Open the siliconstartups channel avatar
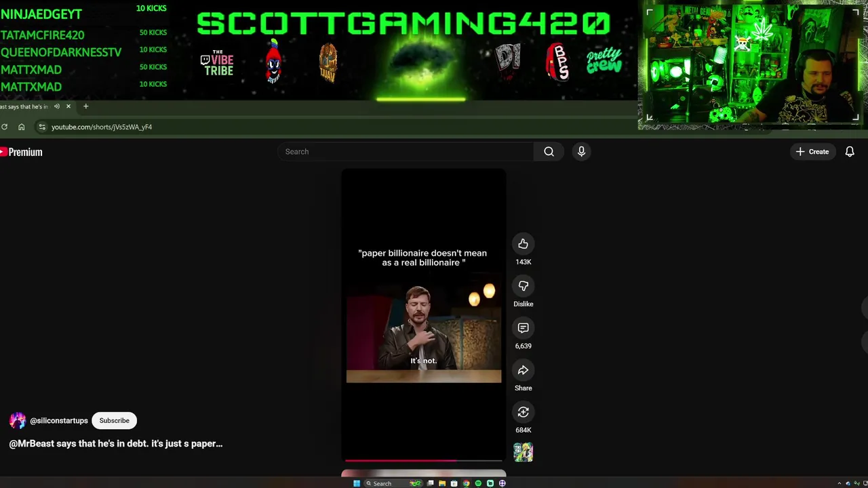868x488 pixels. tap(18, 420)
